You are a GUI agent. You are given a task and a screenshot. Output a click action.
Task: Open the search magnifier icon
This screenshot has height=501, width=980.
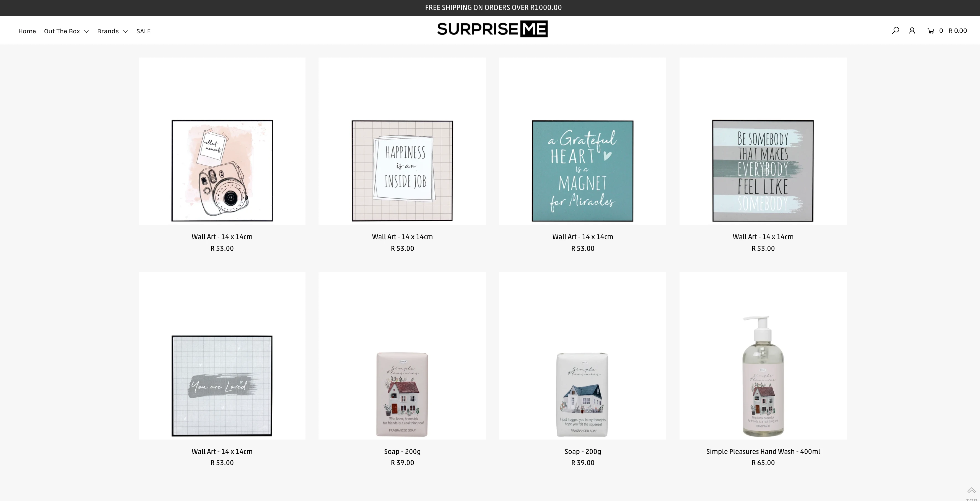point(895,30)
